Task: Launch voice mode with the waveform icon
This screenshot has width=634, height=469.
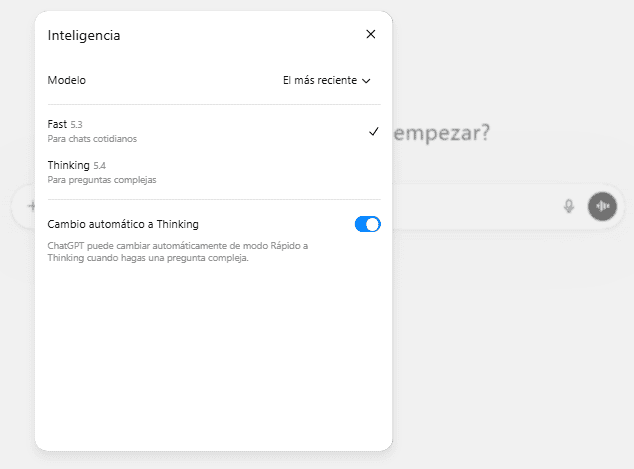Action: click(x=602, y=207)
